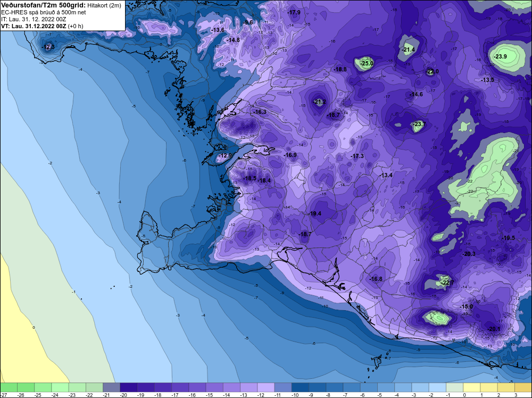Click the -14.6 temperature label
Screen dimensions: 532x398
416,94
